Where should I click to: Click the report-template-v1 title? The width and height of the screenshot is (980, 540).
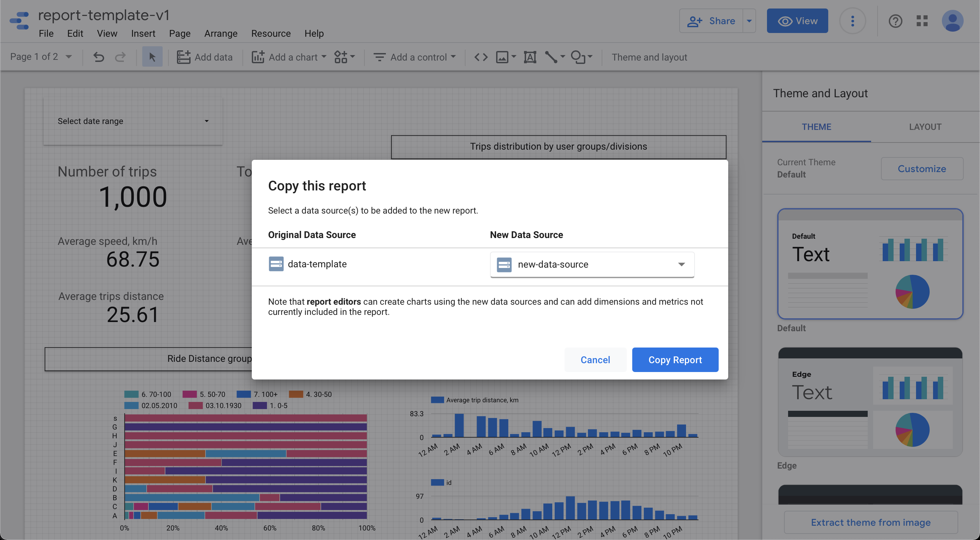pos(104,15)
